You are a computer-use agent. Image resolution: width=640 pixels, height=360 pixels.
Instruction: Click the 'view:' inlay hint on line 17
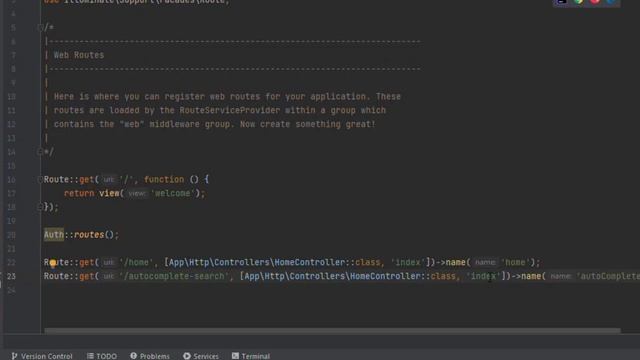point(136,193)
